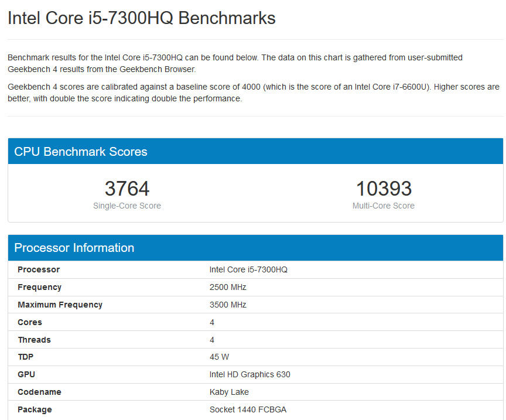Viewport: 506px width, 420px height.
Task: Click the processor value Intel Core i5-7300HQ
Action: pyautogui.click(x=248, y=269)
